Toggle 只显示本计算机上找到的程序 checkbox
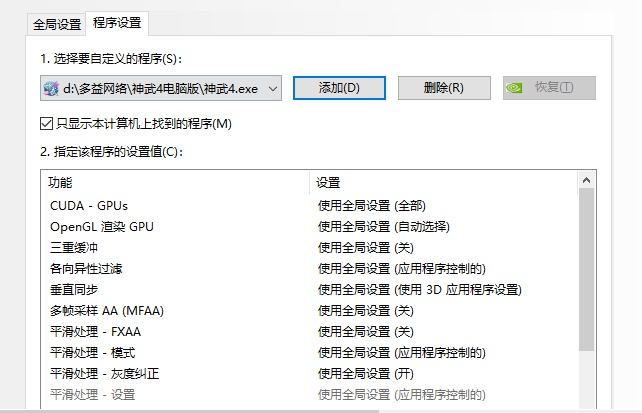 46,124
